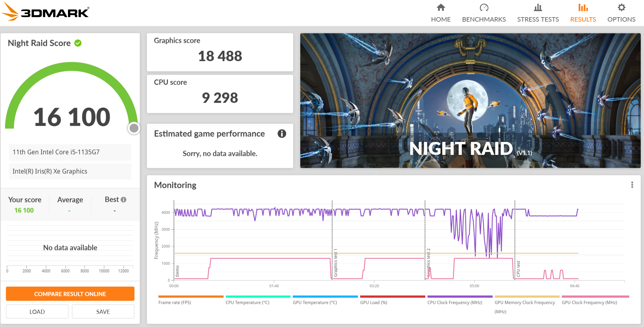
Task: Click the 11th Gen Intel Core i5-1135G7 entry
Action: [70, 152]
